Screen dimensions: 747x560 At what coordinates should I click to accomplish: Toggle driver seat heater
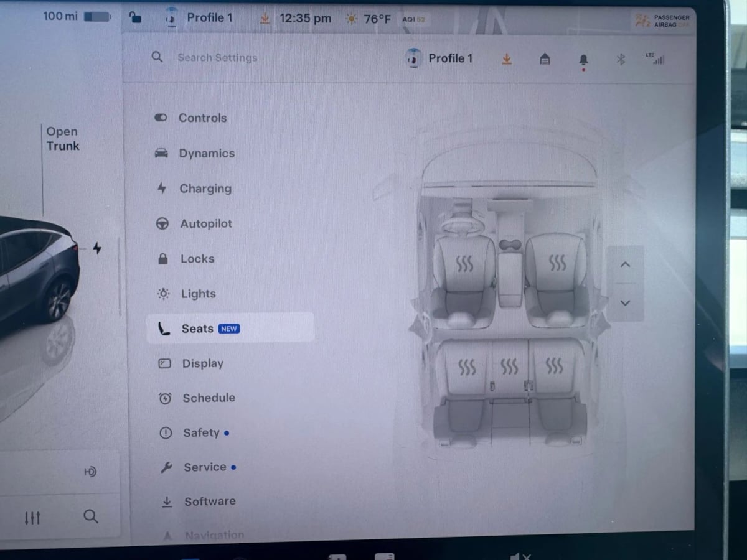464,264
